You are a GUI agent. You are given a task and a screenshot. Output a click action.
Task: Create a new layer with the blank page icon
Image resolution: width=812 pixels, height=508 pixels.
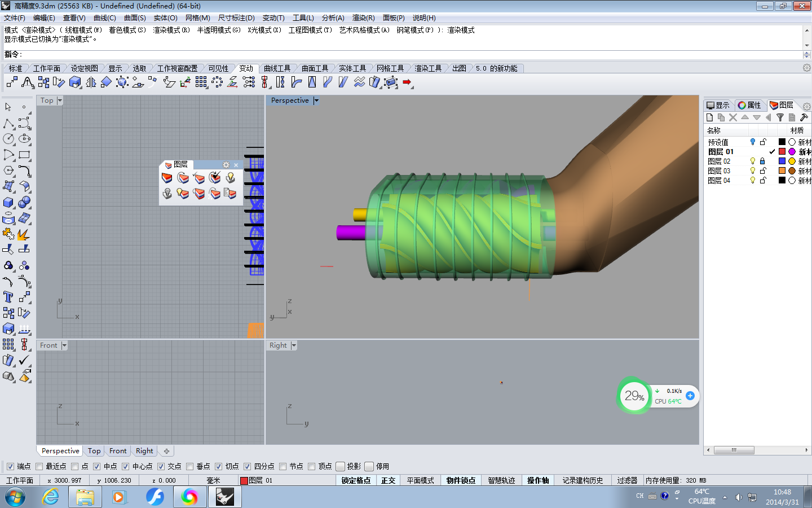click(709, 117)
